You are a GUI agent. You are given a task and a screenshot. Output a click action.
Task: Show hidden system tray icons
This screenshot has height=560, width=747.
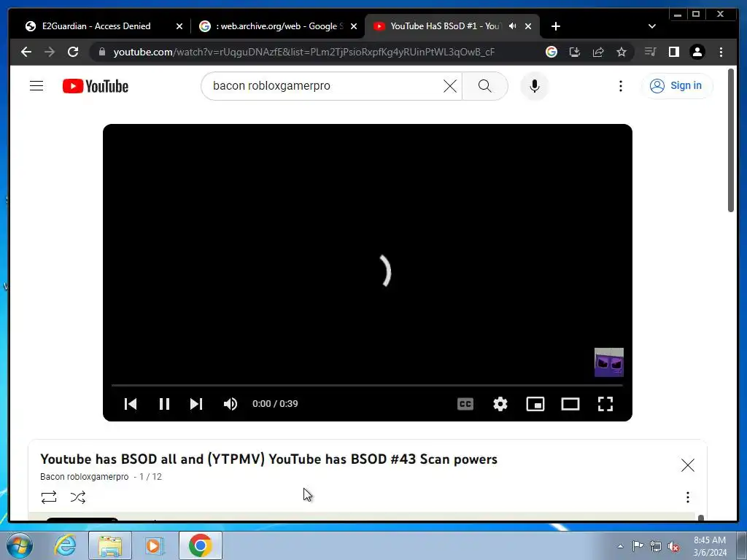620,547
